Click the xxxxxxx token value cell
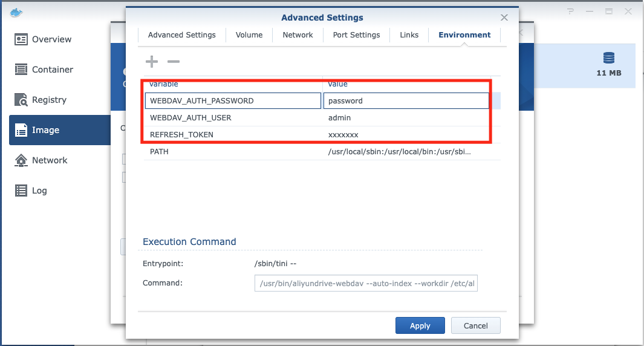The image size is (644, 346). 343,135
